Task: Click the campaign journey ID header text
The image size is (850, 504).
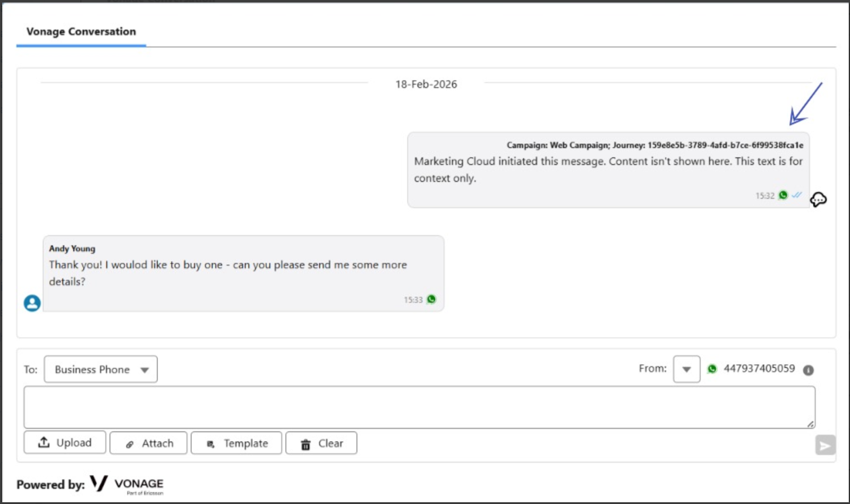Action: click(x=655, y=145)
